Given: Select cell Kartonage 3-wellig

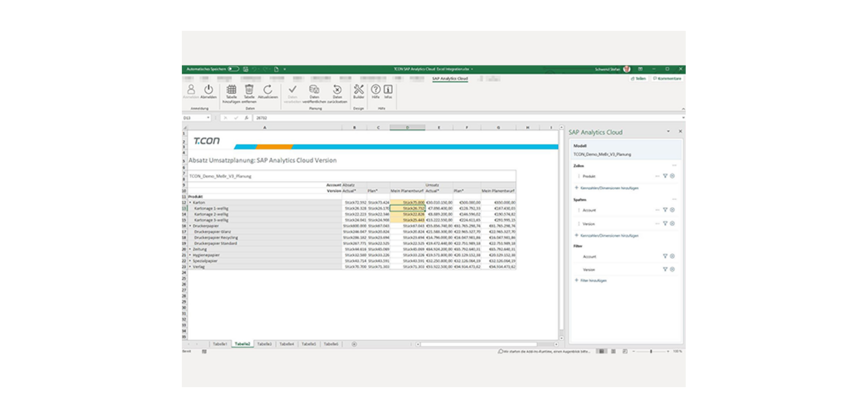Looking at the screenshot, I should 265,220.
